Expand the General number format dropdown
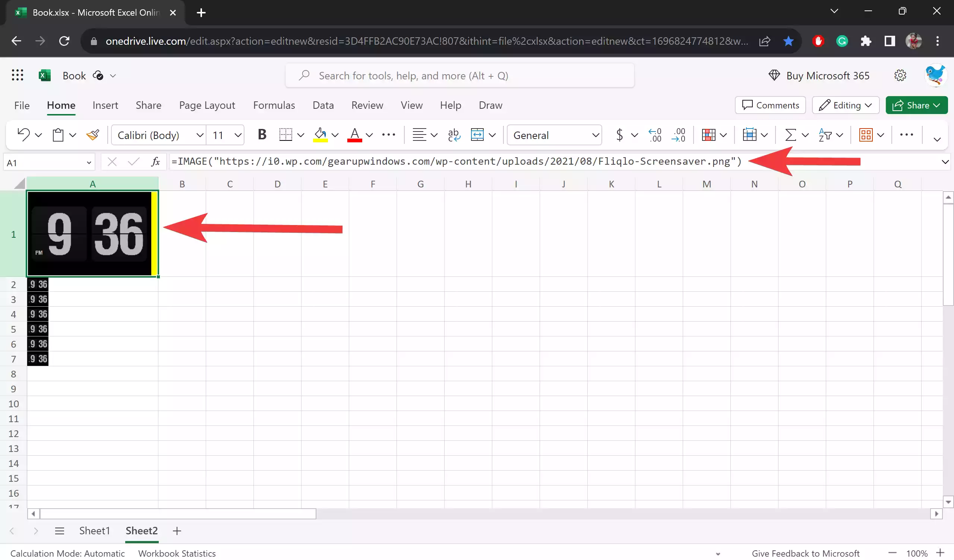Viewport: 954px width, 560px height. [596, 135]
